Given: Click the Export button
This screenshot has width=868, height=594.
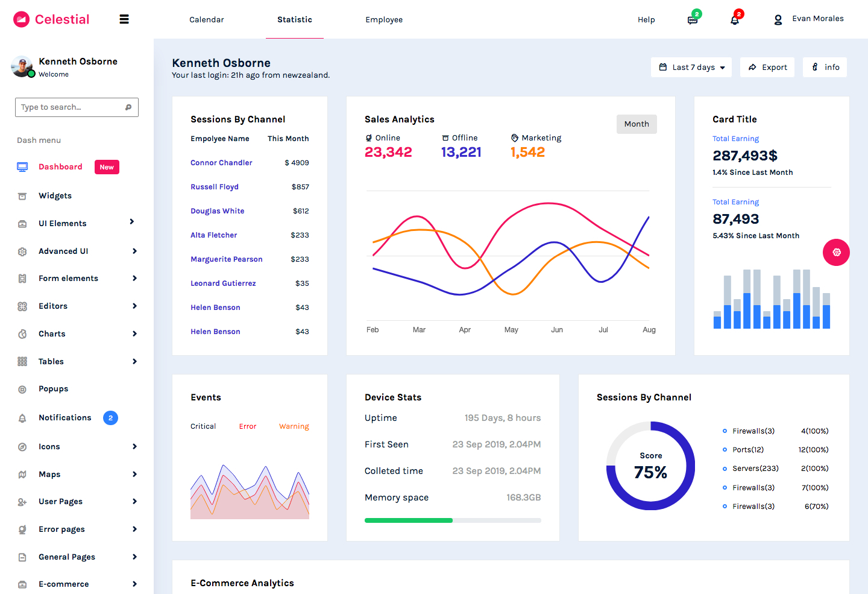Looking at the screenshot, I should click(x=767, y=68).
